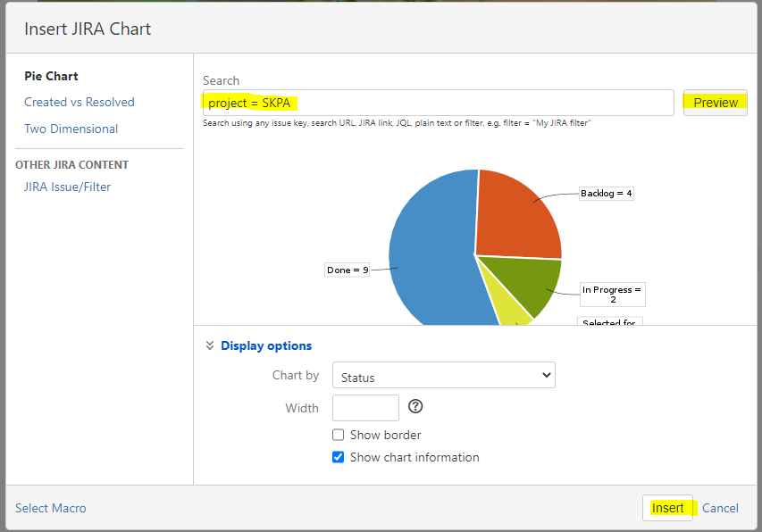Screen dimensions: 762x532
Task: Click the OTHER JIRA CONTENT heading
Action: click(72, 165)
